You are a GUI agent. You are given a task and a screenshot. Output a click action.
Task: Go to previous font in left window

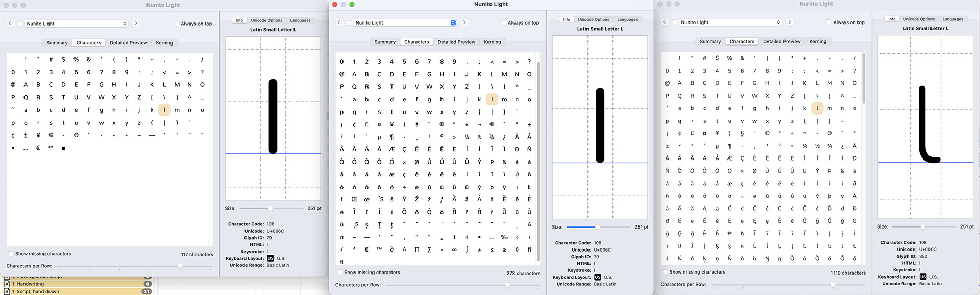point(10,24)
